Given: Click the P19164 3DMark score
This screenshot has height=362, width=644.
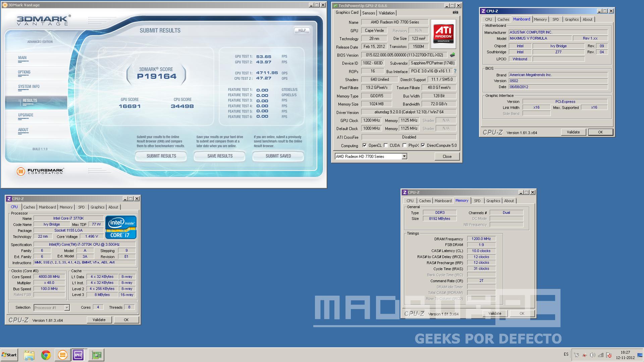Looking at the screenshot, I should (x=157, y=76).
